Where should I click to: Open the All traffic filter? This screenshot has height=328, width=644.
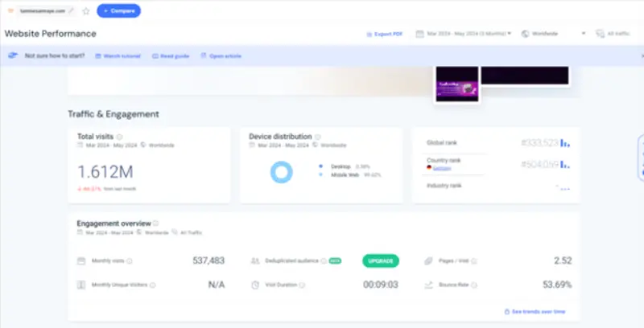(613, 34)
